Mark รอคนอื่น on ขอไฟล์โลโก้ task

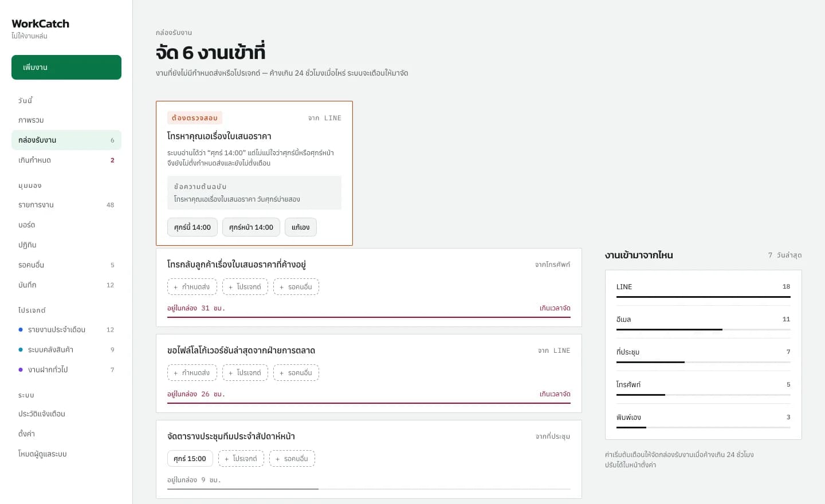pos(296,373)
